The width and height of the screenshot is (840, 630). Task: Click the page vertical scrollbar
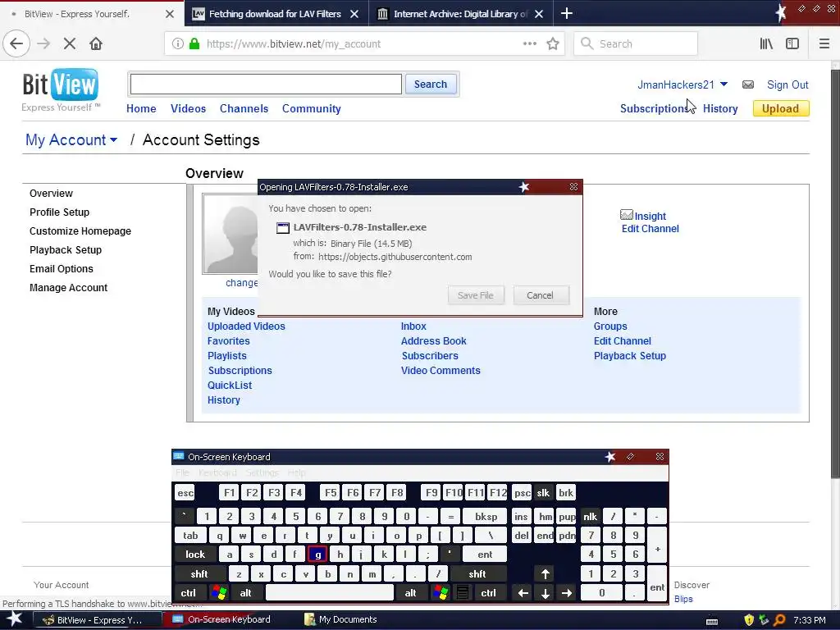pyautogui.click(x=835, y=273)
